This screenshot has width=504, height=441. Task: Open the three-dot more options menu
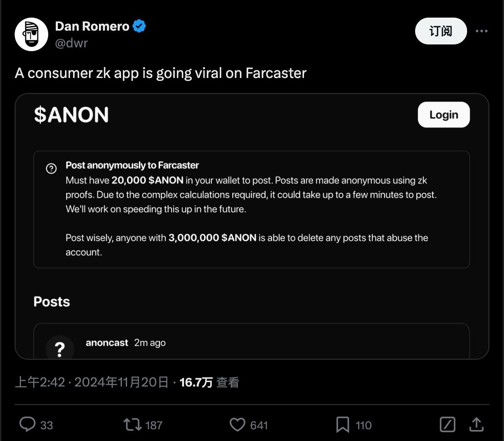click(x=481, y=31)
